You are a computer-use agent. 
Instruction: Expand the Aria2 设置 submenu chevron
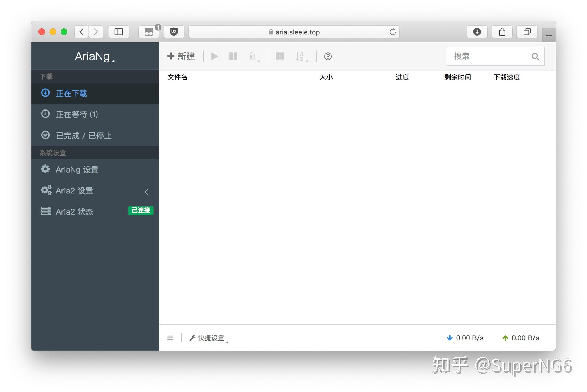tap(147, 191)
